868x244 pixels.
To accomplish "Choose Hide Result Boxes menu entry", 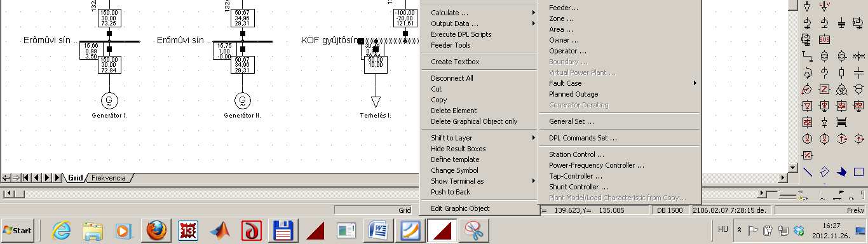I will pos(480,149).
